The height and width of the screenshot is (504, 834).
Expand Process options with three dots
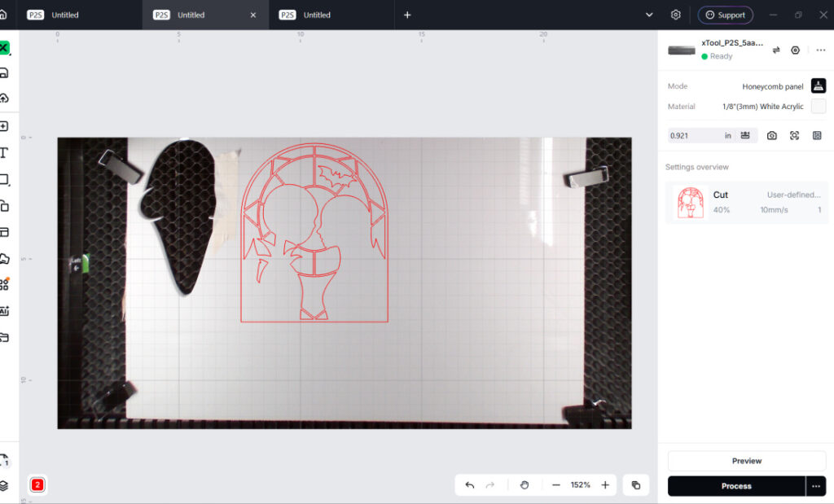point(816,486)
